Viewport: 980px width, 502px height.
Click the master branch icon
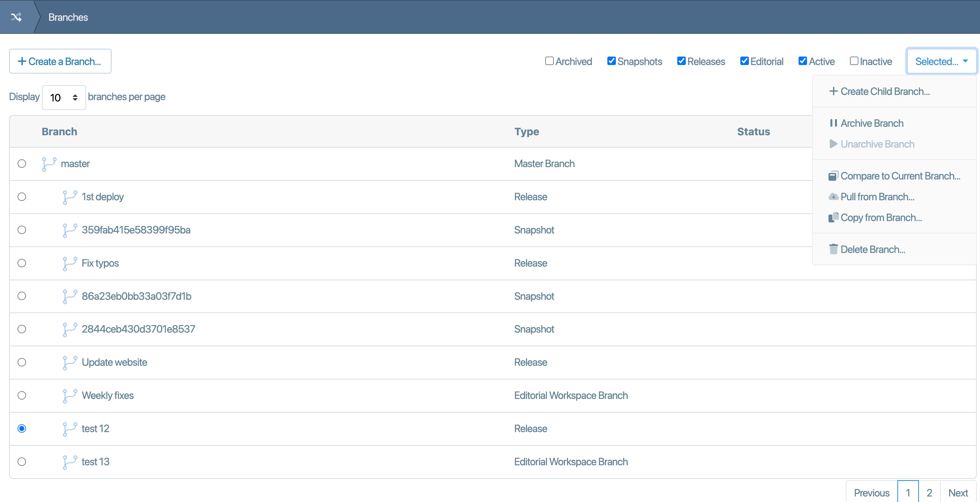[49, 164]
